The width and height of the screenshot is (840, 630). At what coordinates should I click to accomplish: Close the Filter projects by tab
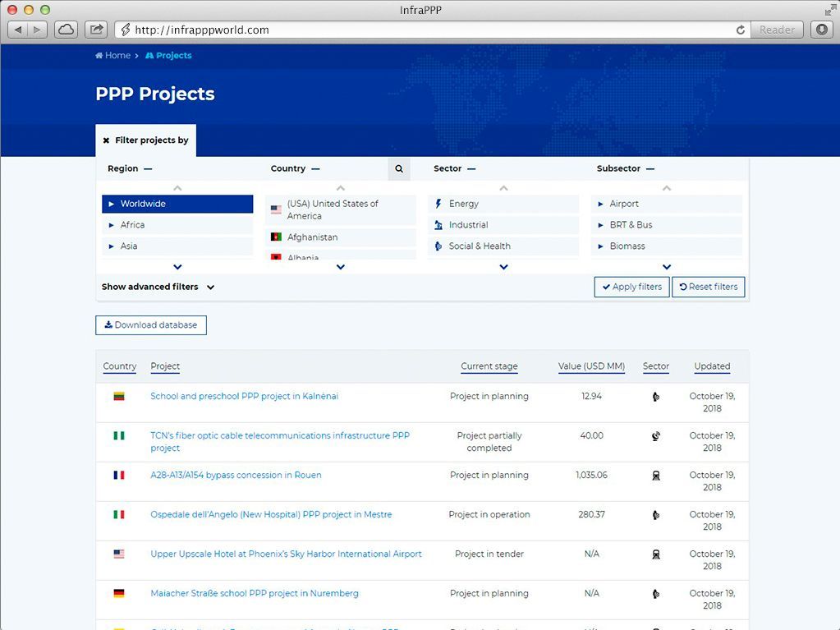click(107, 140)
